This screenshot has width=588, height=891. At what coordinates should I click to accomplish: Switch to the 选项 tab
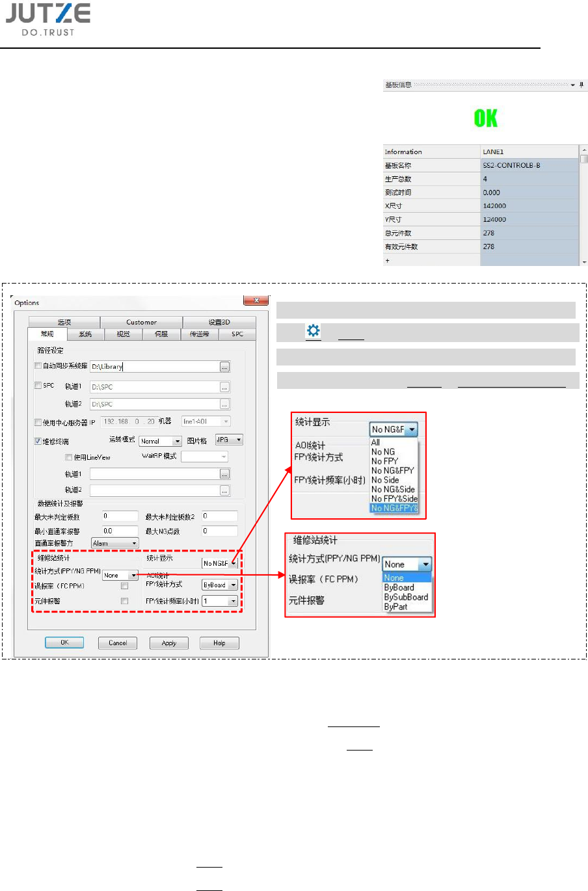64,322
